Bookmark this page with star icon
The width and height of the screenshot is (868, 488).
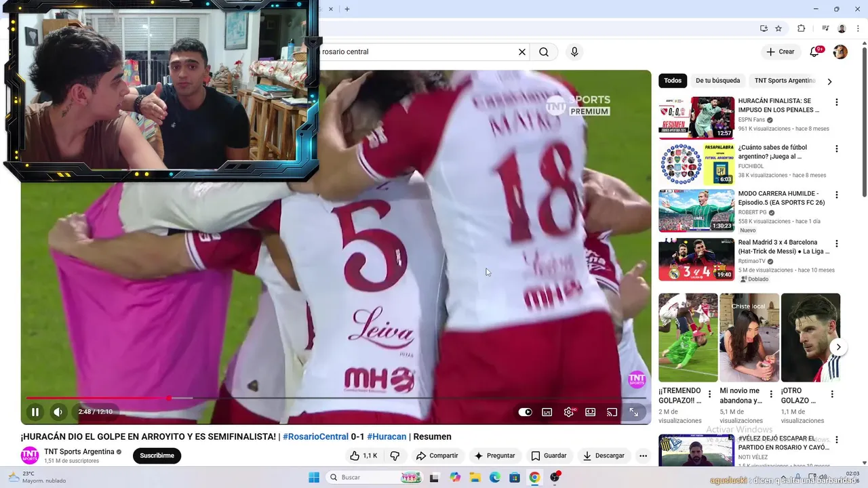pos(778,28)
